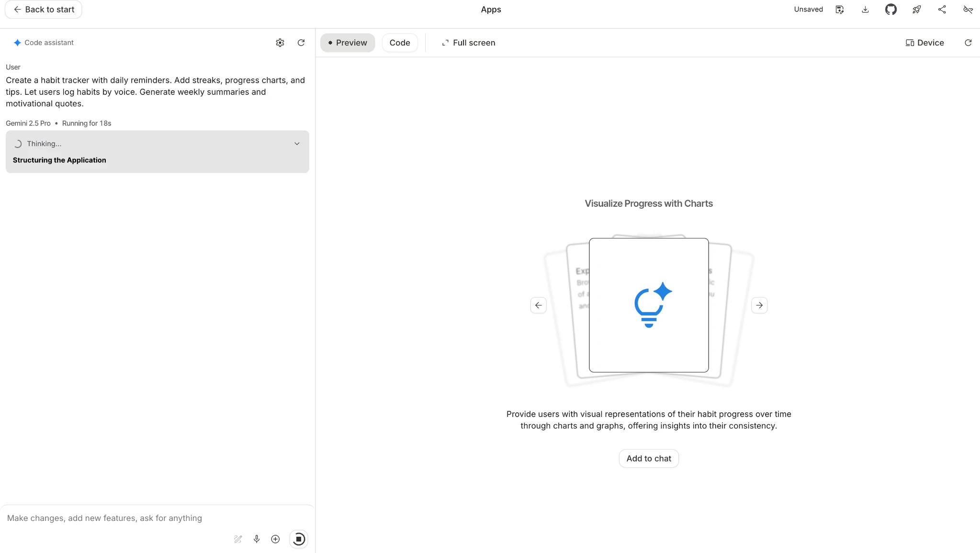Screen dimensions: 980x553
Task: Go to previous suggestion card
Action: (538, 305)
